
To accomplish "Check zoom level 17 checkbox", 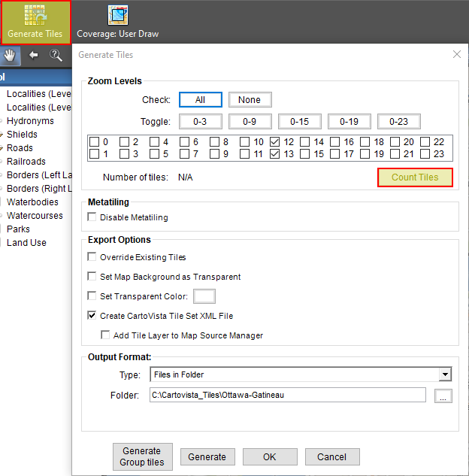I will tap(334, 154).
